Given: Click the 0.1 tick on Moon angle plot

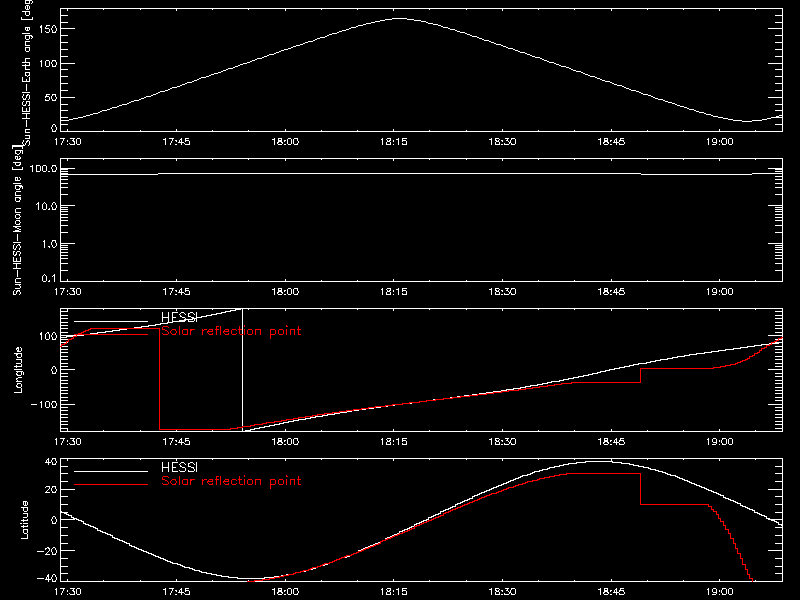Looking at the screenshot, I should (49, 278).
